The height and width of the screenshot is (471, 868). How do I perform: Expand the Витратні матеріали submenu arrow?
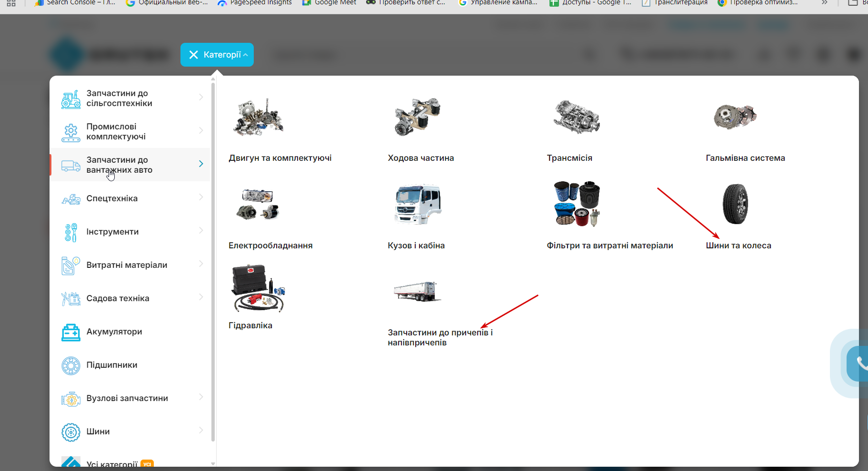pyautogui.click(x=201, y=264)
